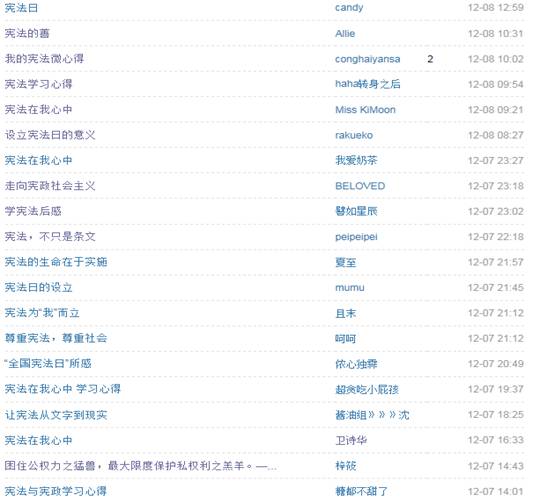
Task: View author profile conghaiyansa
Action: 367,59
